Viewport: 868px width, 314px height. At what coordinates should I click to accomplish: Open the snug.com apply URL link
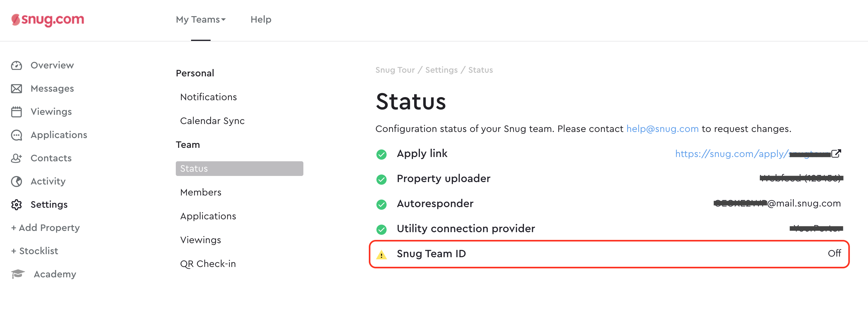pos(752,154)
